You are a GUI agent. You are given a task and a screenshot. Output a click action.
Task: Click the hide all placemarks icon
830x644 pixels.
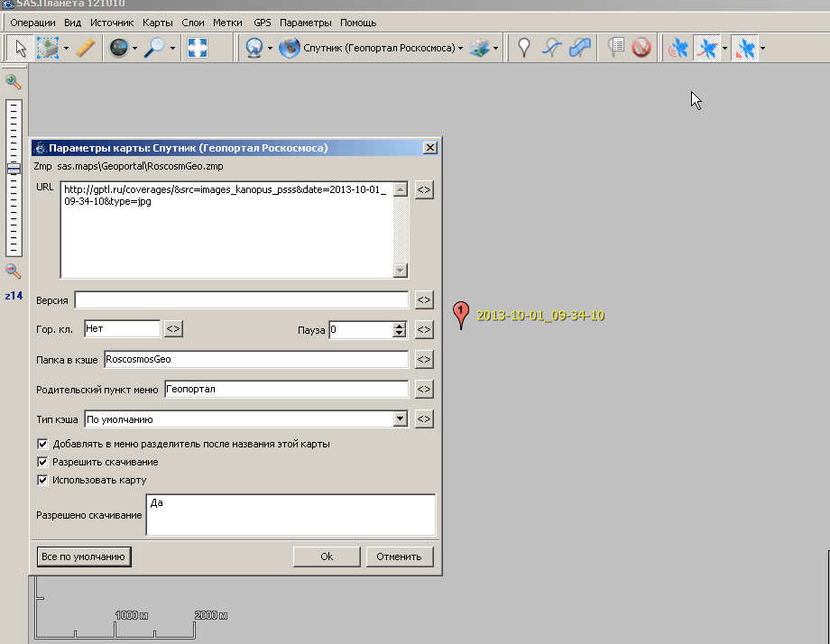[641, 49]
